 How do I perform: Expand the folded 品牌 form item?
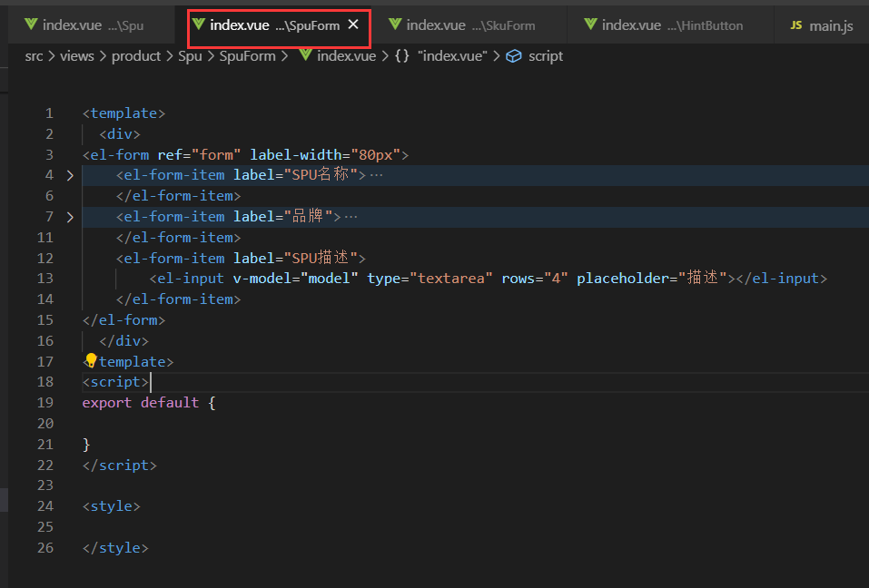[70, 217]
